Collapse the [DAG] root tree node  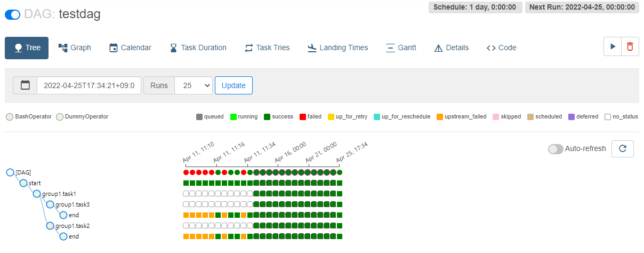tap(10, 172)
